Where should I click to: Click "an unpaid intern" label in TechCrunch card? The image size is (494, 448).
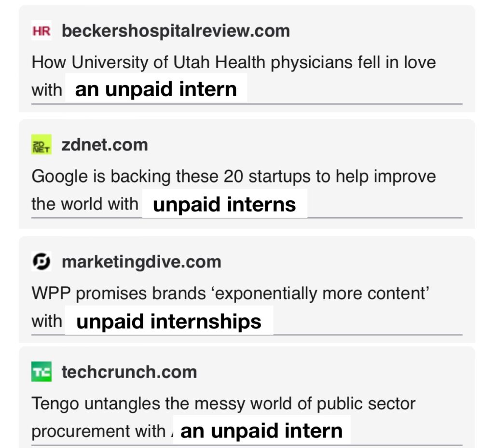pyautogui.click(x=261, y=431)
